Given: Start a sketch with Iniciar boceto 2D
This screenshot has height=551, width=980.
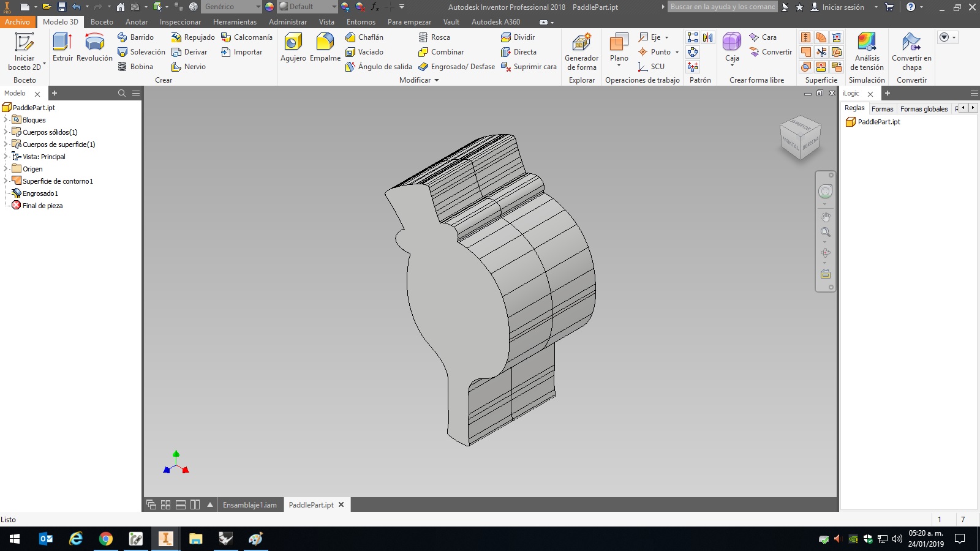Looking at the screenshot, I should click(x=24, y=51).
